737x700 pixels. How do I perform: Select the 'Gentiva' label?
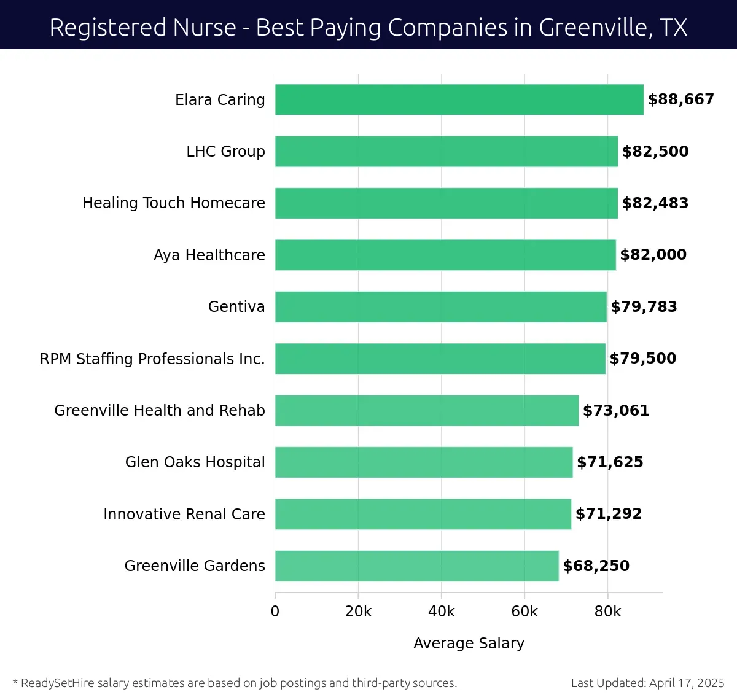(x=236, y=306)
